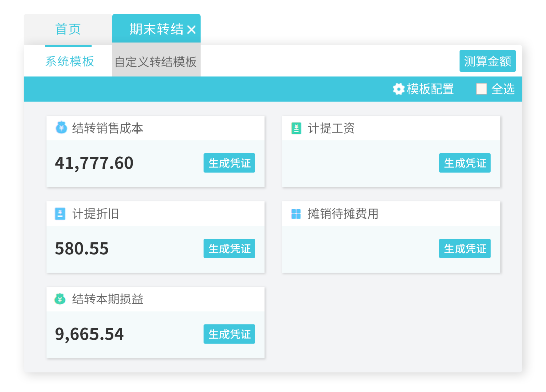Generate voucher for 结转销售成本
Image resolution: width=546 pixels, height=392 pixels.
tap(229, 163)
